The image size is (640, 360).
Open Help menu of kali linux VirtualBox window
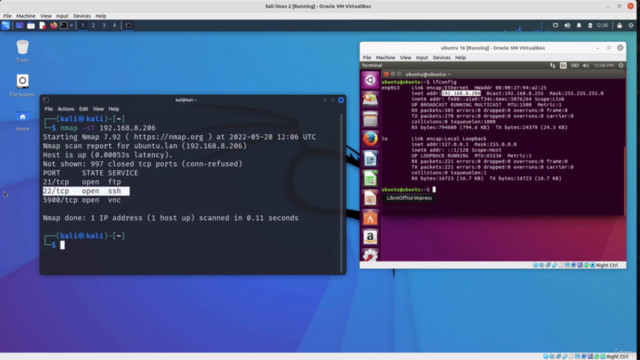point(101,16)
